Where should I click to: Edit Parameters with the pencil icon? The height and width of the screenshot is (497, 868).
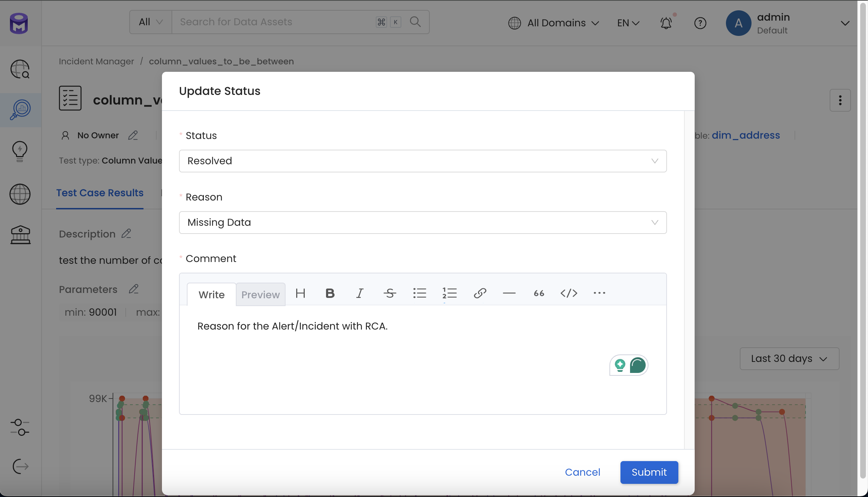pyautogui.click(x=134, y=289)
